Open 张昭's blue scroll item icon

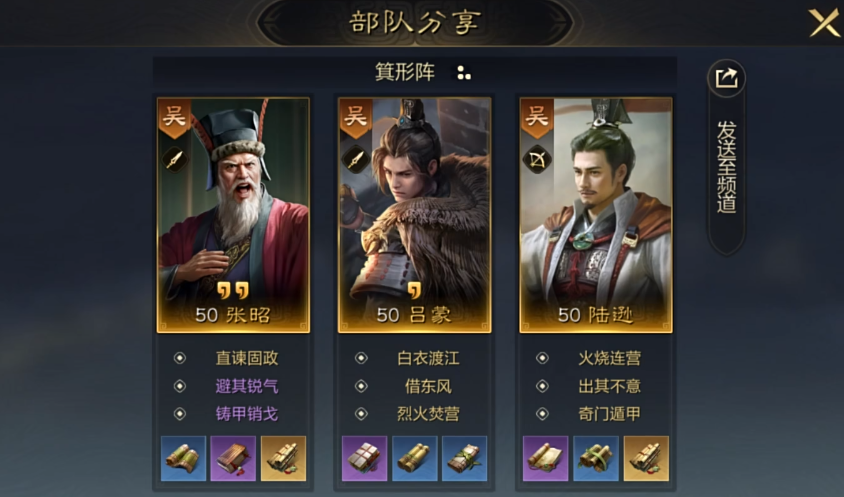point(184,459)
